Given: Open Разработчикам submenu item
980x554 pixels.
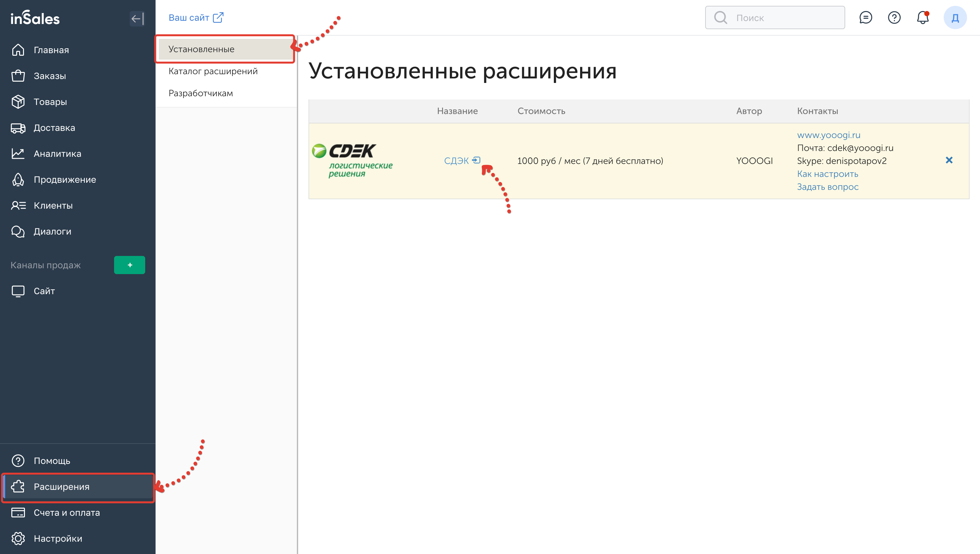Looking at the screenshot, I should tap(201, 93).
